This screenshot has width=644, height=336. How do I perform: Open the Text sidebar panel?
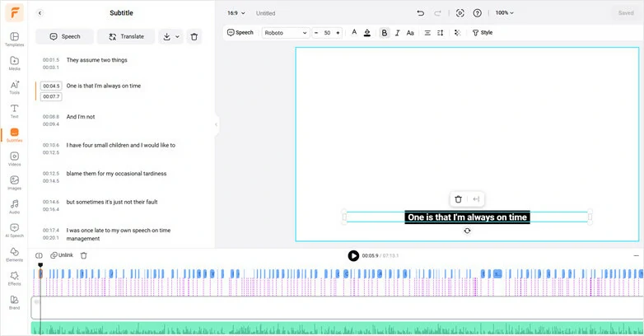click(x=14, y=111)
